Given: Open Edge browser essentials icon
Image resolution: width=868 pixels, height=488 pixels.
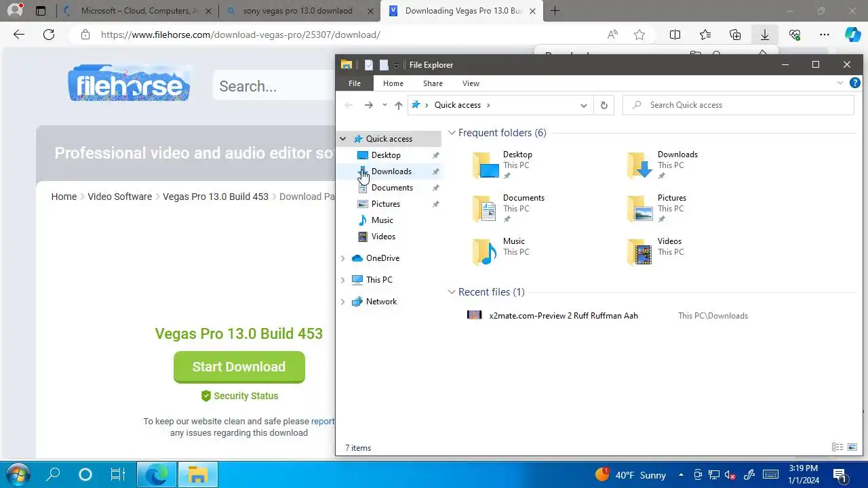Looking at the screenshot, I should pyautogui.click(x=795, y=35).
